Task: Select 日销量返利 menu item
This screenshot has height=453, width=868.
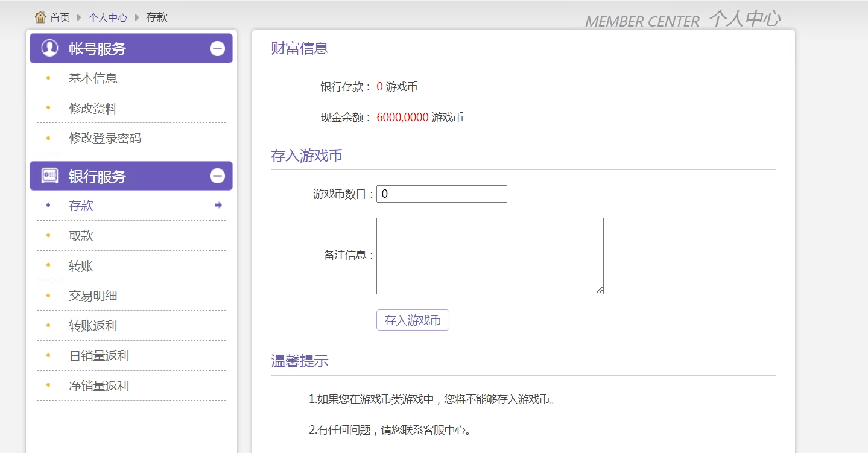Action: 99,356
